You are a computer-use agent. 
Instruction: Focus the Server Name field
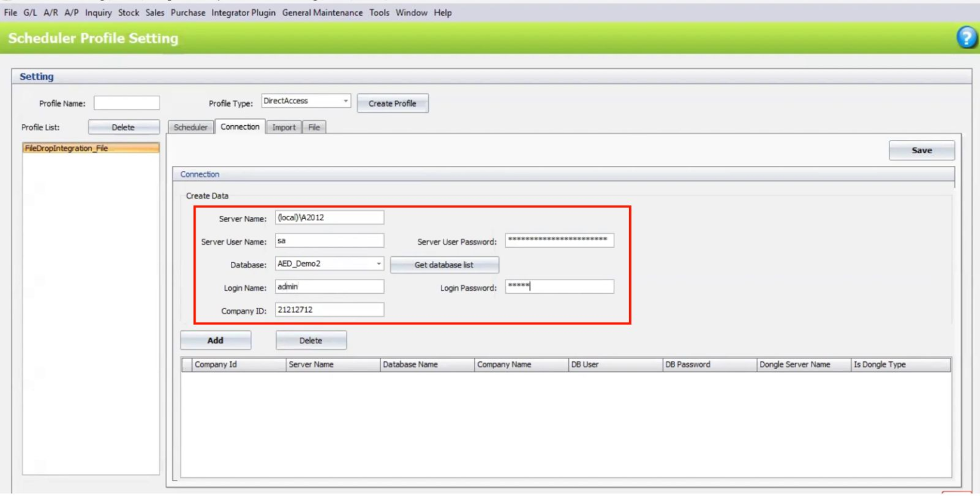coord(329,218)
